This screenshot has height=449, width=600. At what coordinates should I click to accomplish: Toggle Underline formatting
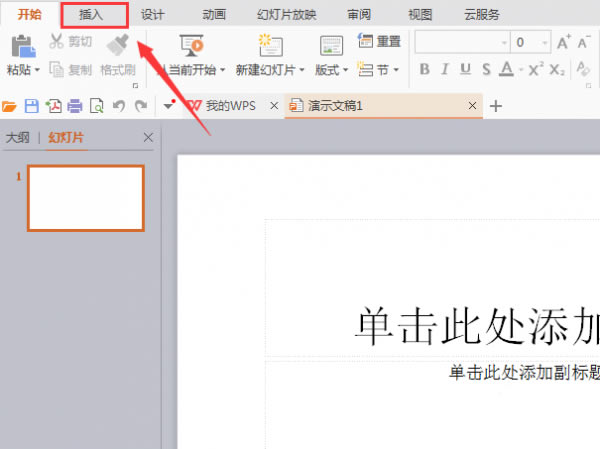[x=465, y=69]
